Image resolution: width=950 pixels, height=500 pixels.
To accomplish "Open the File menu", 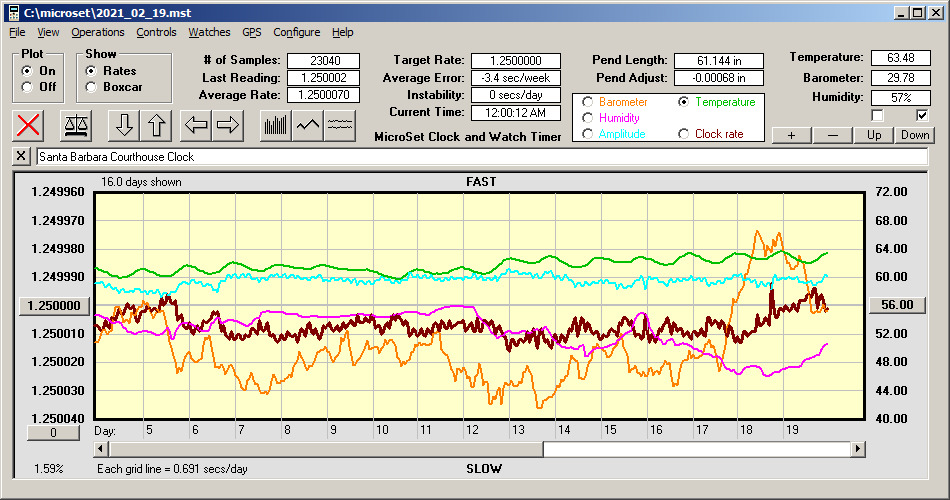I will [17, 32].
